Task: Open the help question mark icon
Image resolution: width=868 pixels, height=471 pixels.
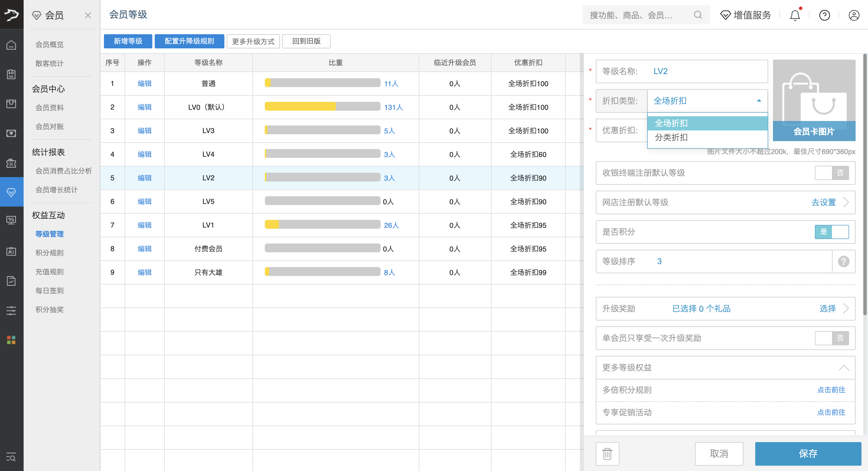Action: [825, 15]
